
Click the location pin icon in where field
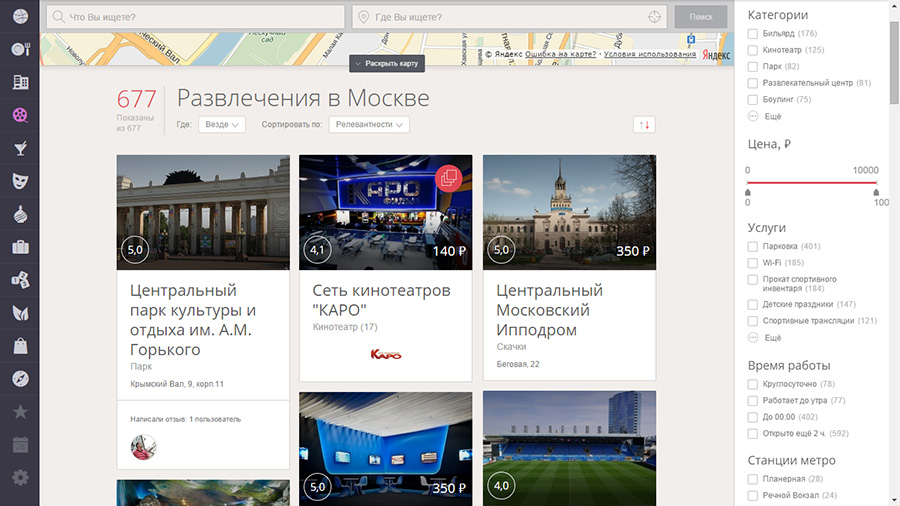click(x=363, y=17)
